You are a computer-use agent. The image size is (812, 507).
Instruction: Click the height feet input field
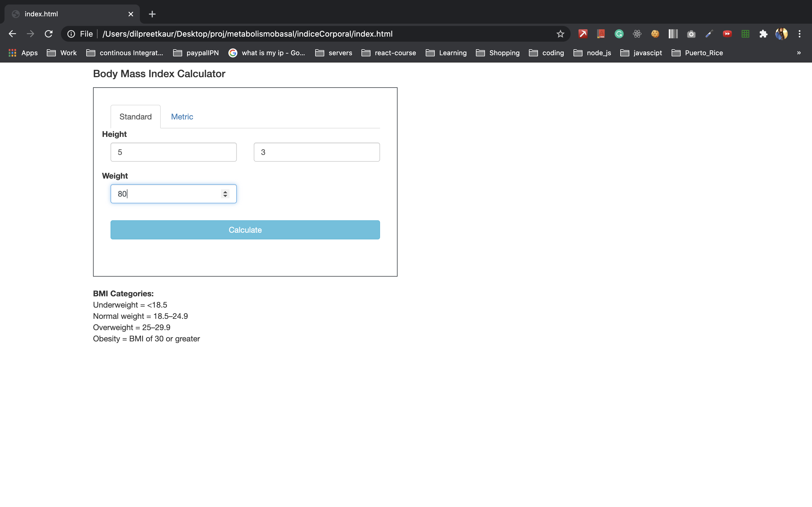point(173,152)
